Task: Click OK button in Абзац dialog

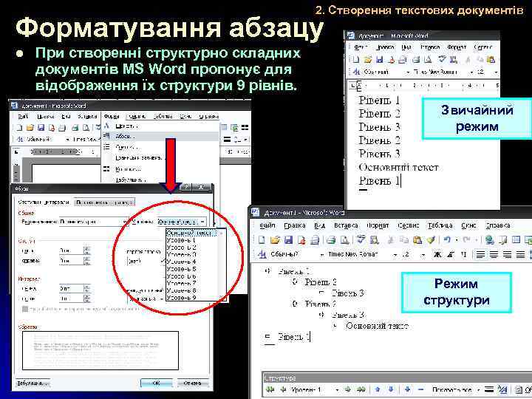Action: point(156,383)
